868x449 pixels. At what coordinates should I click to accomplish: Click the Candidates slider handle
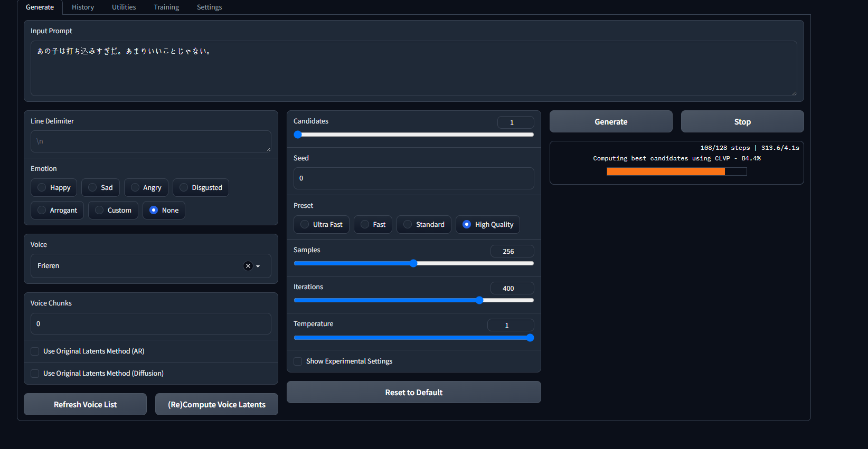click(x=298, y=135)
